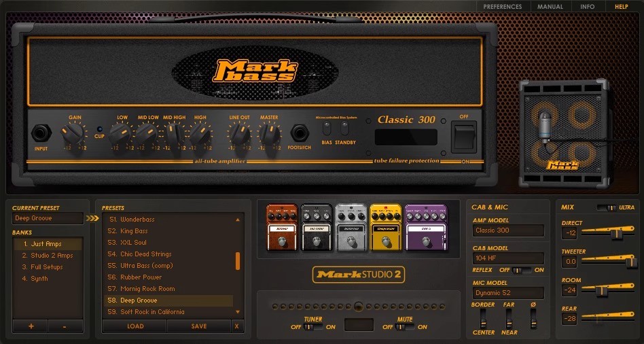The width and height of the screenshot is (644, 344).
Task: Click the Gain knob on amp
Action: coord(73,133)
